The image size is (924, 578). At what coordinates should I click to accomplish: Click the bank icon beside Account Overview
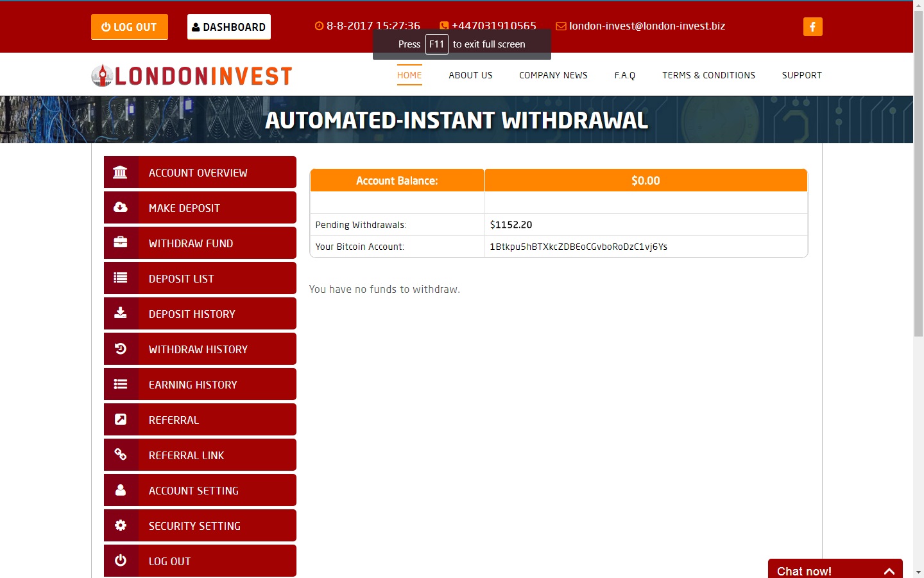click(120, 172)
